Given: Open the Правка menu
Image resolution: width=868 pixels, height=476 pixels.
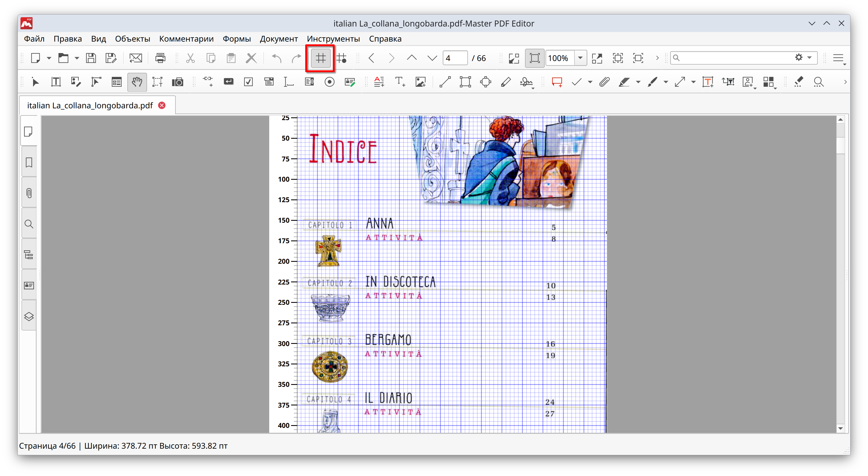Looking at the screenshot, I should (68, 39).
